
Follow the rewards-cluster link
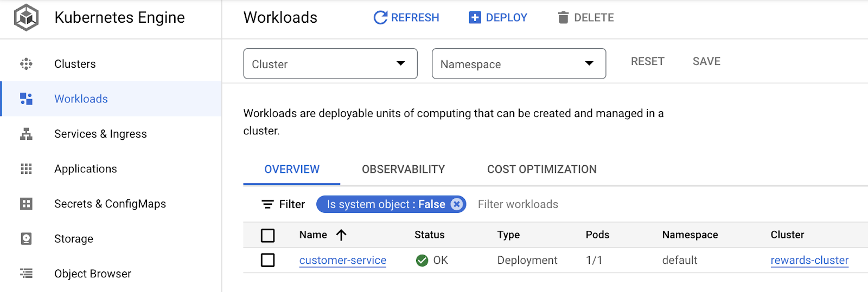click(809, 261)
